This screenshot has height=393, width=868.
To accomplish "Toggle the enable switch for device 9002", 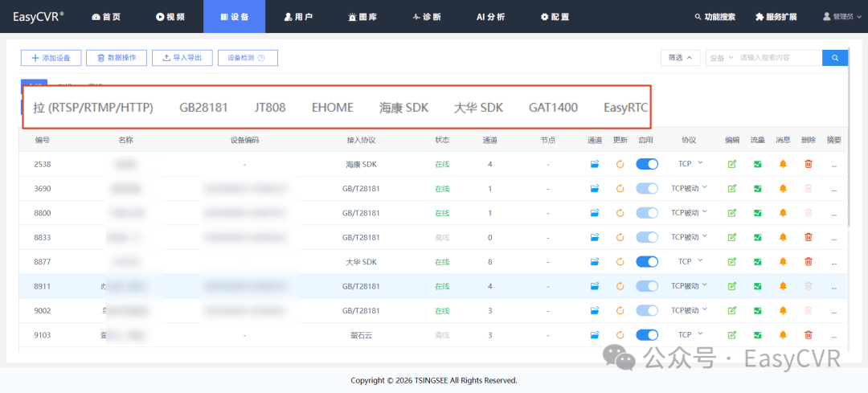I will pos(647,310).
